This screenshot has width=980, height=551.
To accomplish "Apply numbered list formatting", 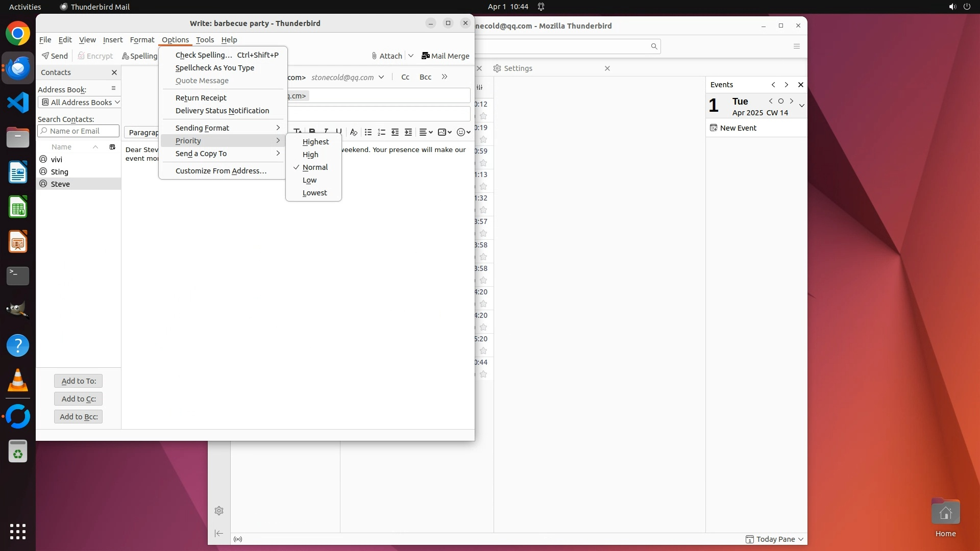I will tap(381, 132).
